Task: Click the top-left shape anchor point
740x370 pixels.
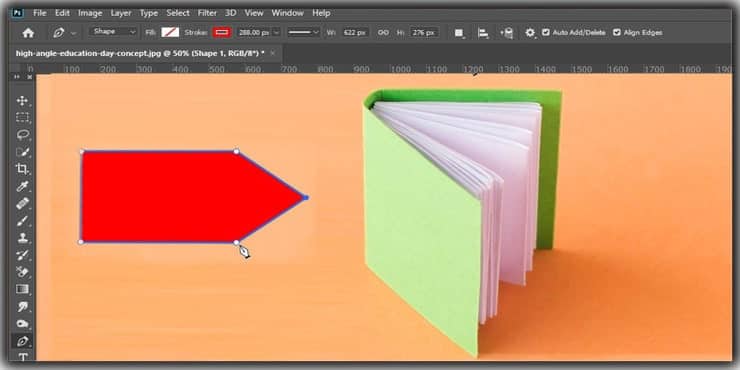Action: (82, 151)
